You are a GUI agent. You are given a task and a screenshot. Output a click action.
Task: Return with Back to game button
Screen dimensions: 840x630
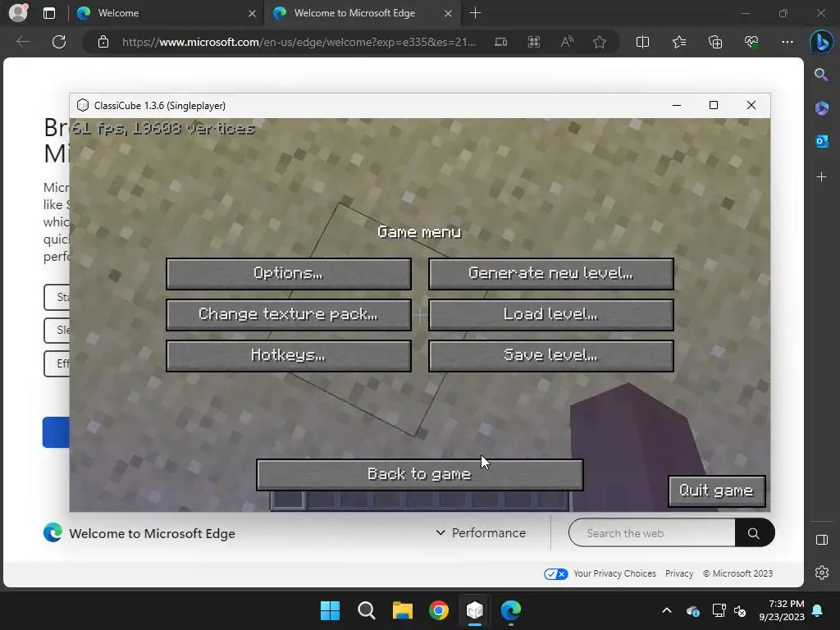pyautogui.click(x=419, y=475)
